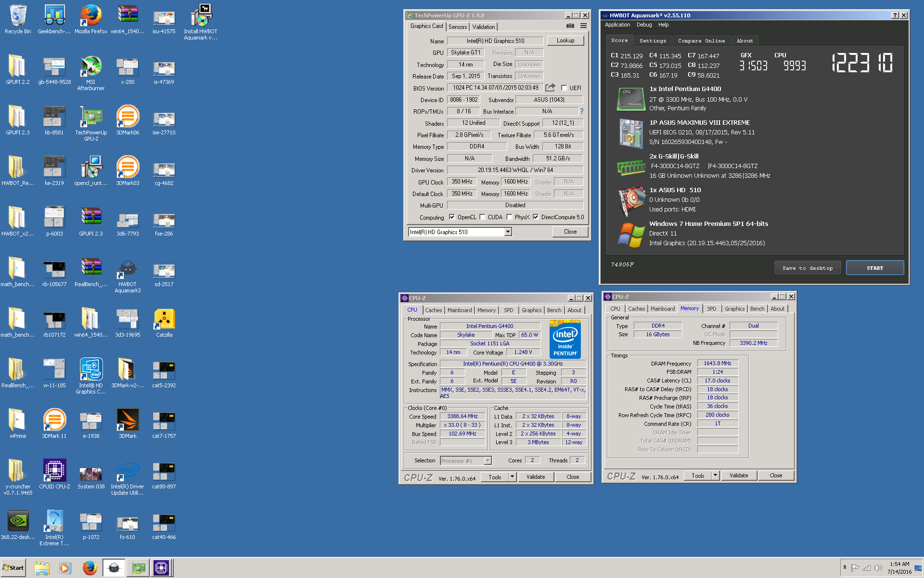The image size is (924, 578).
Task: Open the NVIDIA 368.22 driver installer icon
Action: [18, 525]
